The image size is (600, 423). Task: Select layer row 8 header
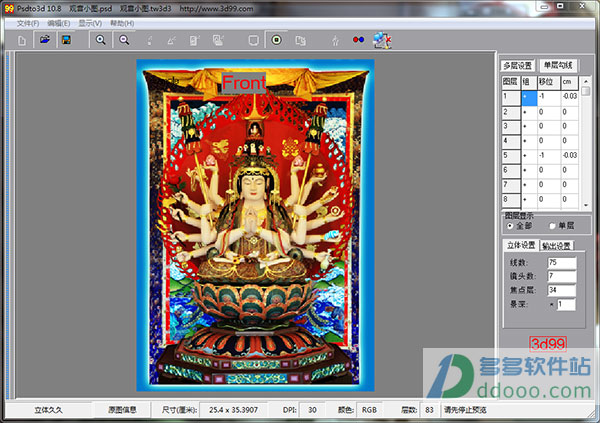511,200
